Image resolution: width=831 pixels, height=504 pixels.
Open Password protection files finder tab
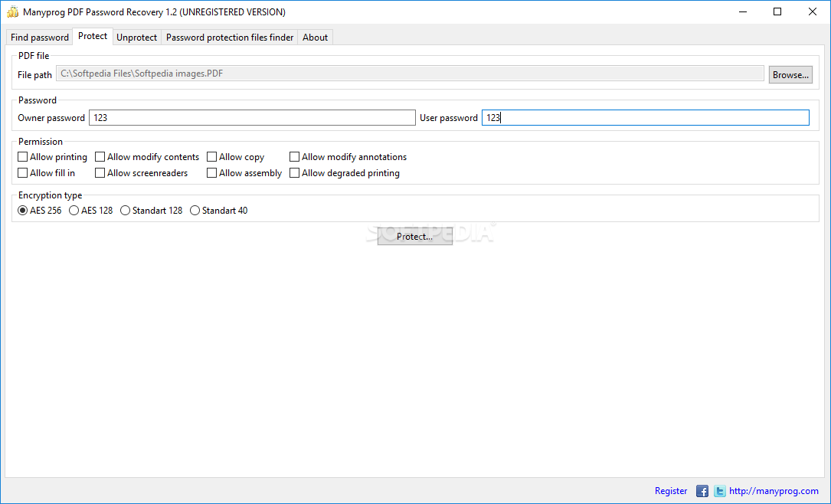230,37
